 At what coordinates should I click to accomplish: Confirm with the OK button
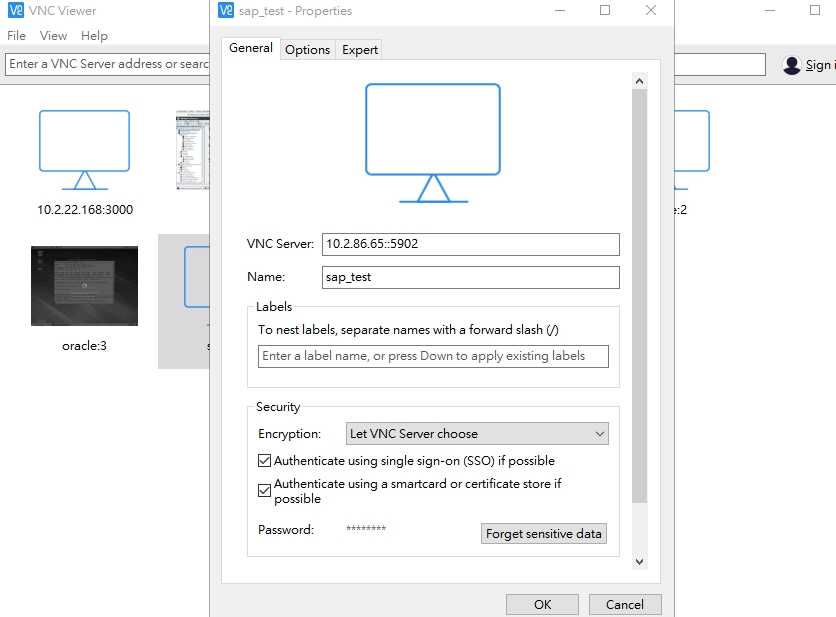pyautogui.click(x=542, y=604)
